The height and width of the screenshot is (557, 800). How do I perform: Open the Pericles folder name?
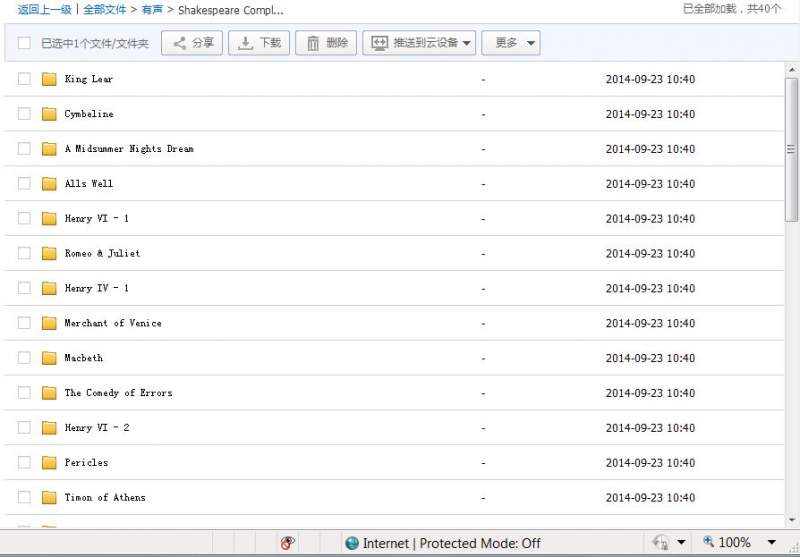pyautogui.click(x=86, y=462)
